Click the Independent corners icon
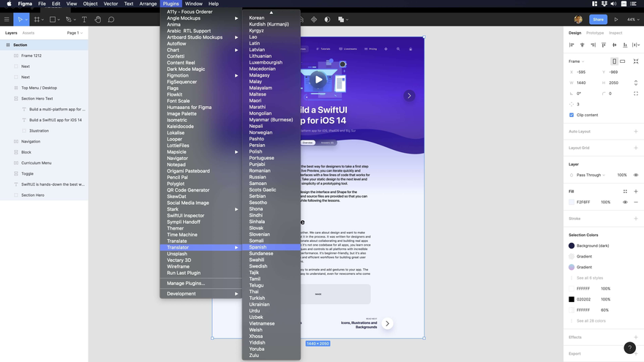Viewport: 644px width, 362px height. (x=636, y=94)
